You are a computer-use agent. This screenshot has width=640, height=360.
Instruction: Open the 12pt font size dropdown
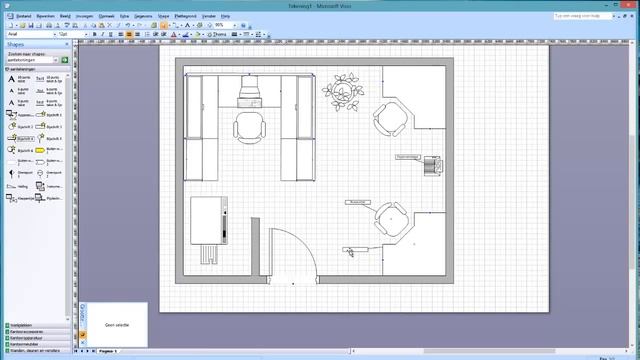[x=86, y=34]
